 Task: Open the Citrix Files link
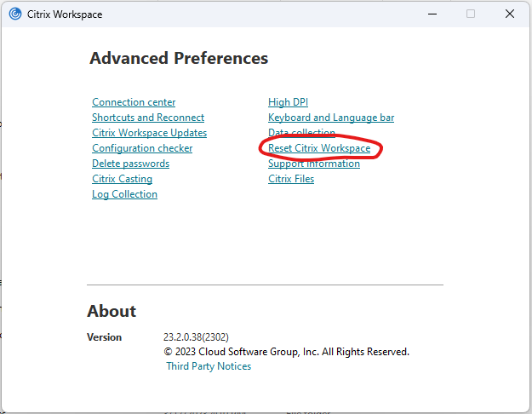[x=290, y=179]
